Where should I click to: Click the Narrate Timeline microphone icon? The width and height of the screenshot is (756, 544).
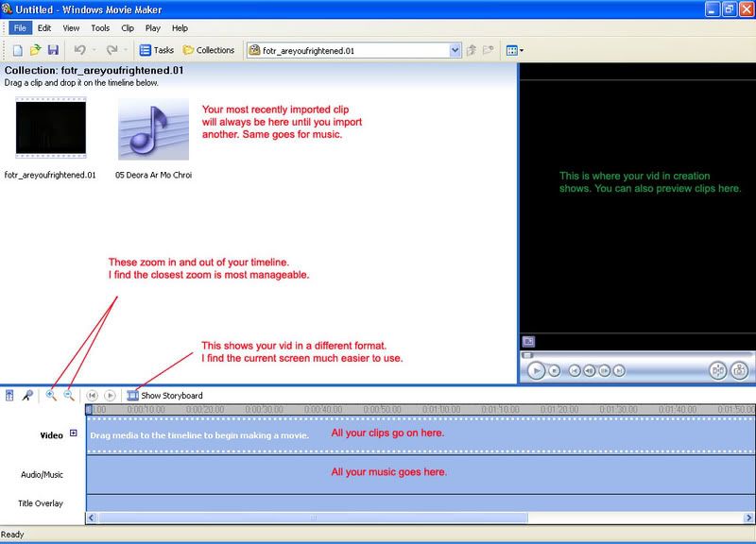pos(27,396)
